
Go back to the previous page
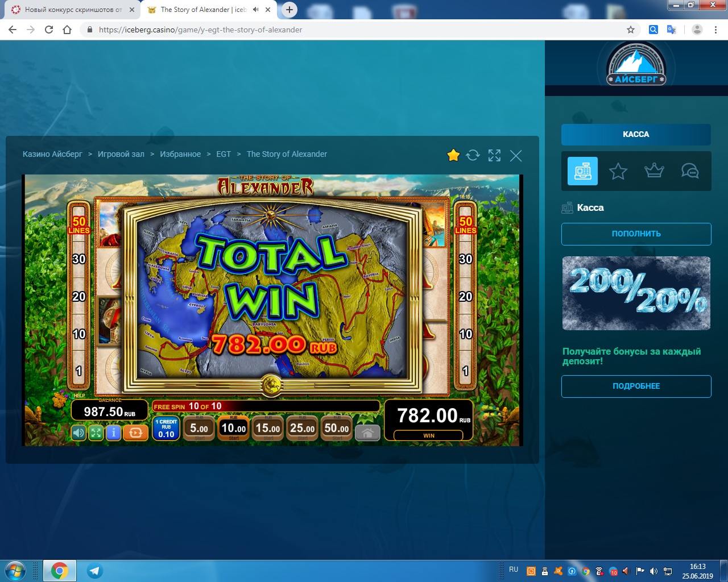[x=13, y=30]
